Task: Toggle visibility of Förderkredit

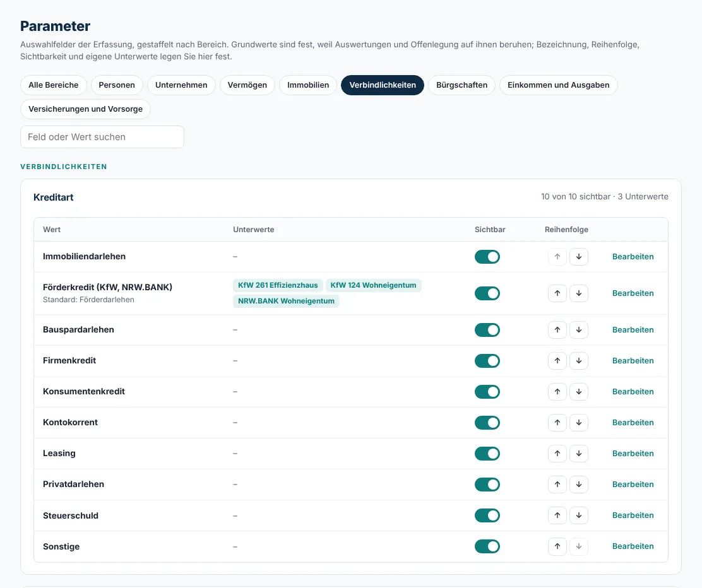Action: click(487, 293)
